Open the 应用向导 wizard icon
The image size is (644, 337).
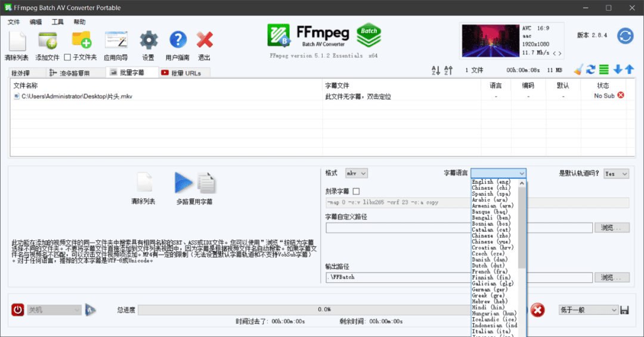coord(116,41)
